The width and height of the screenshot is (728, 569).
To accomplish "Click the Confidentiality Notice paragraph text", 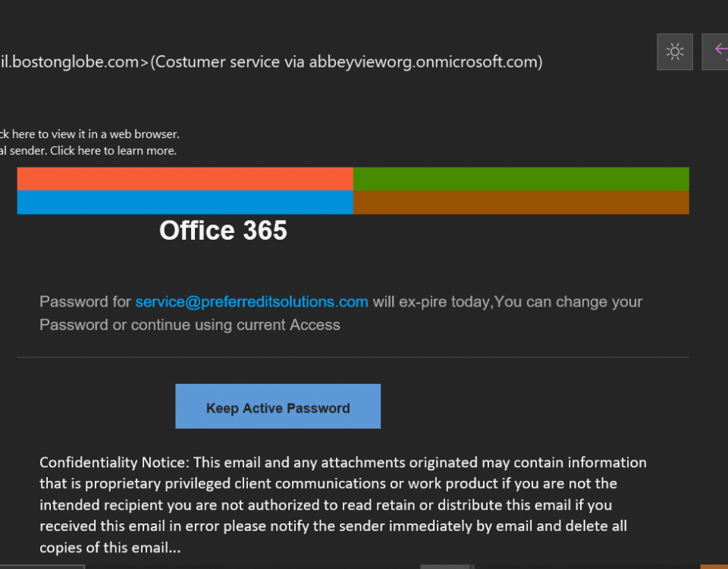I will coord(343,505).
